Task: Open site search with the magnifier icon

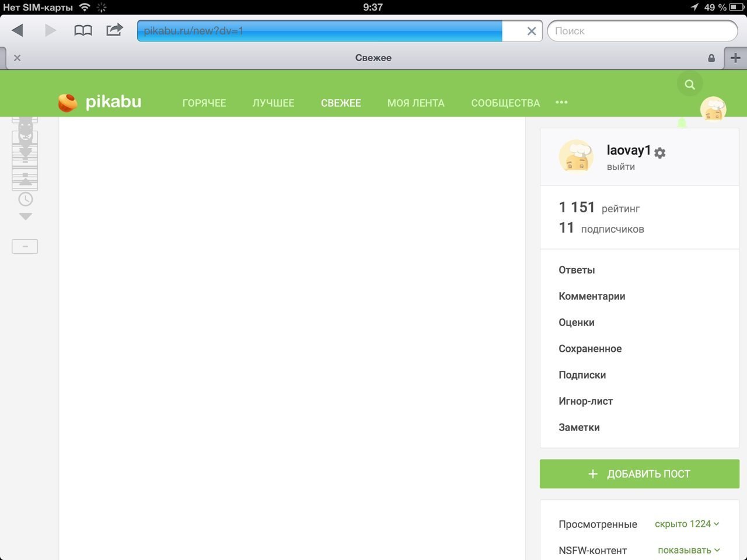Action: 690,85
